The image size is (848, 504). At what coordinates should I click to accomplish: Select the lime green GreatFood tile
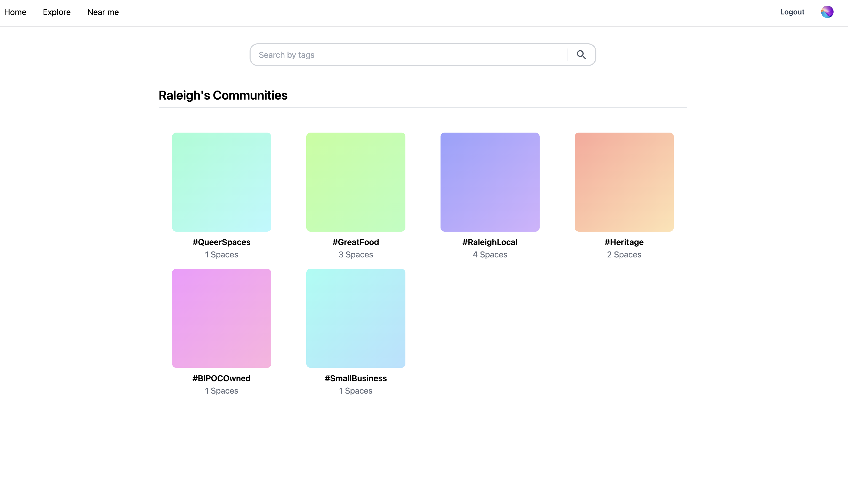coord(356,182)
